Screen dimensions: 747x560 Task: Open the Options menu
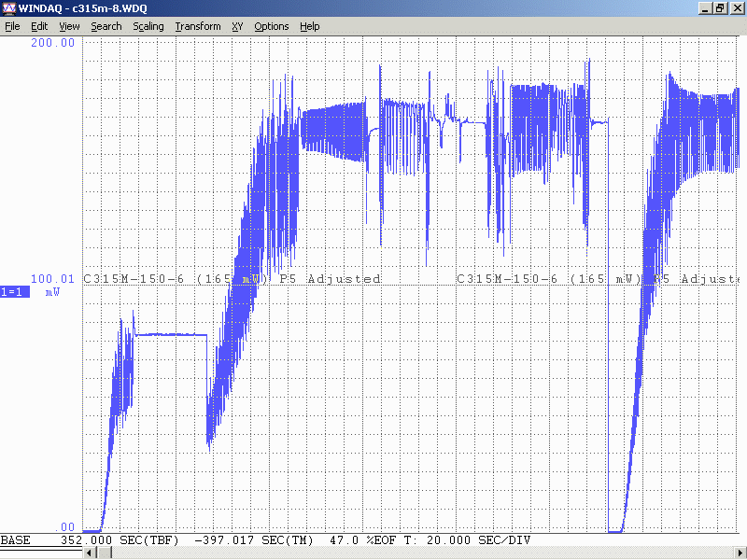click(272, 26)
